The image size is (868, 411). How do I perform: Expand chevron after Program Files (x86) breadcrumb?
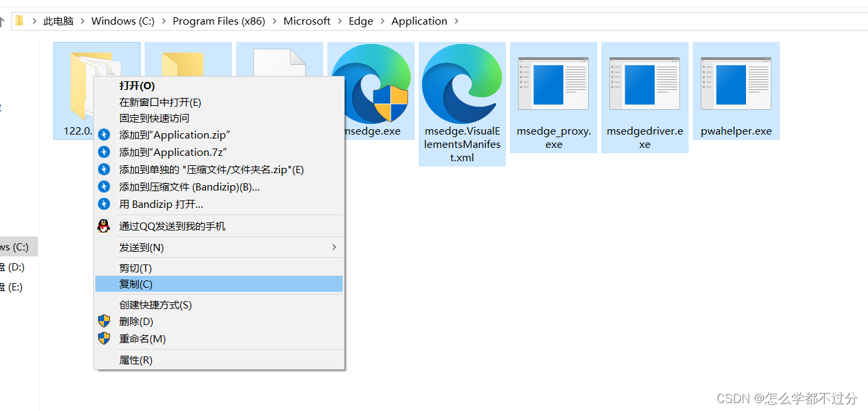274,21
